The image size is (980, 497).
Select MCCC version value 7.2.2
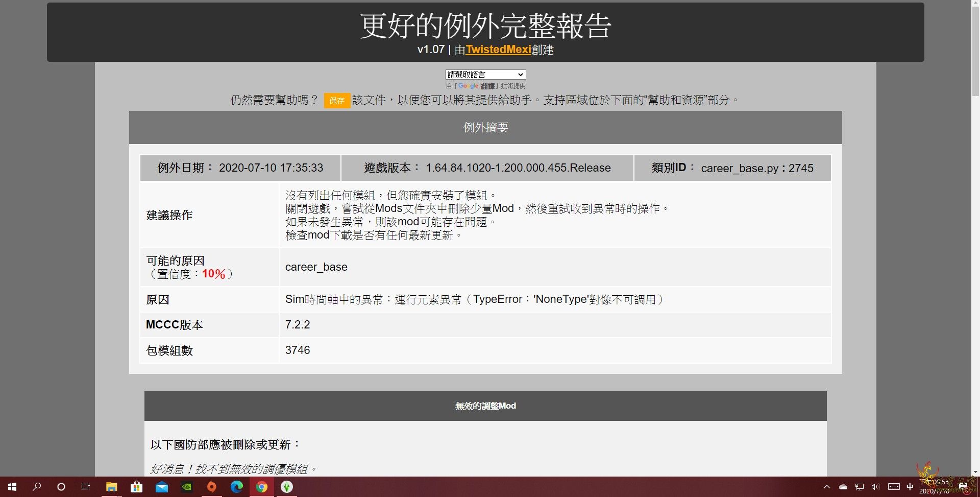click(298, 324)
